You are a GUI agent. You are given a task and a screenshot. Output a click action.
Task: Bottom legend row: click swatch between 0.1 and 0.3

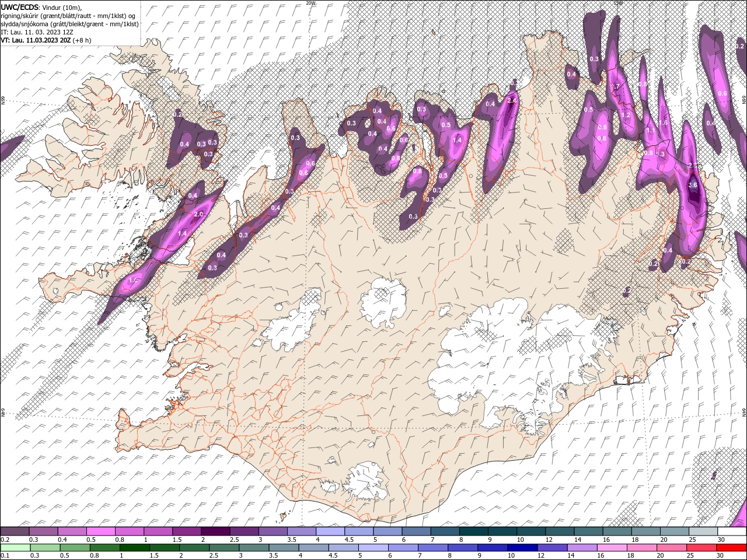[15, 548]
